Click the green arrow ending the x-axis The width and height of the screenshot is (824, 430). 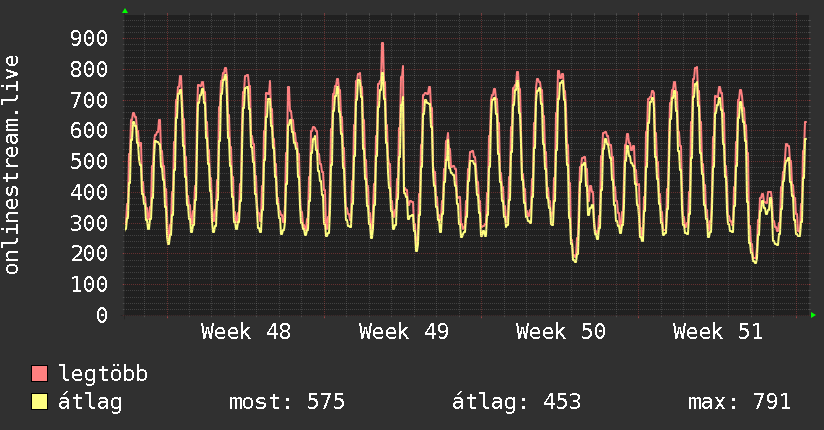(813, 315)
